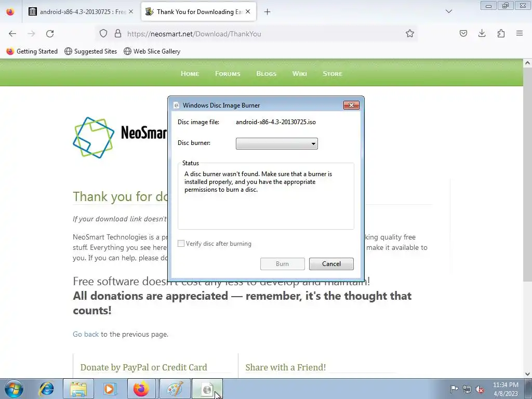Click the android-x86-4.3-20130725.iso file name
The image size is (532, 399).
[276, 122]
